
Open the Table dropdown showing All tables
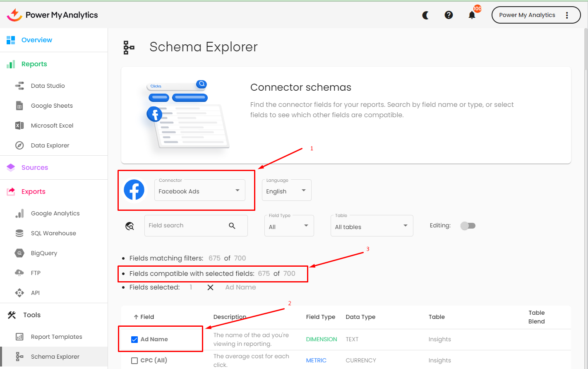pos(371,226)
